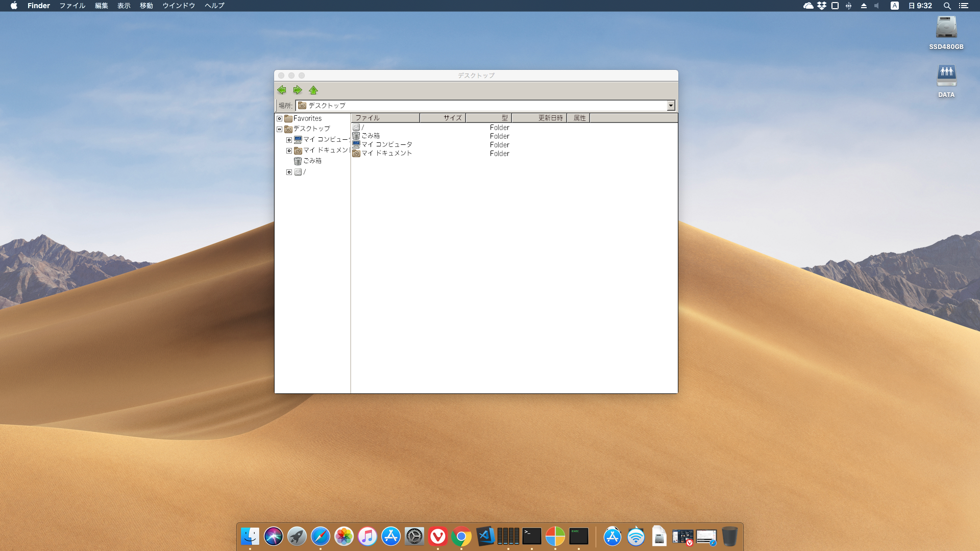This screenshot has height=551, width=980.
Task: Collapse the デスクトップ tree node
Action: click(279, 129)
